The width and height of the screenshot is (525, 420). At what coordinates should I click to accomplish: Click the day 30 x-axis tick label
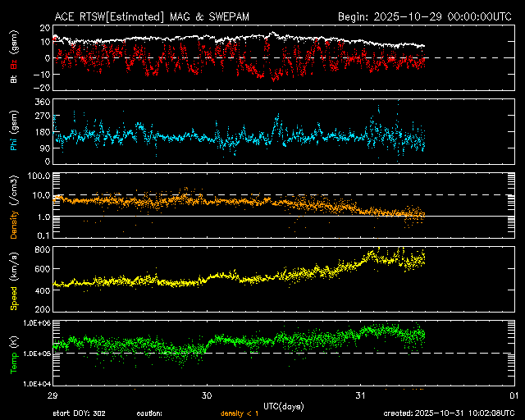point(207,395)
